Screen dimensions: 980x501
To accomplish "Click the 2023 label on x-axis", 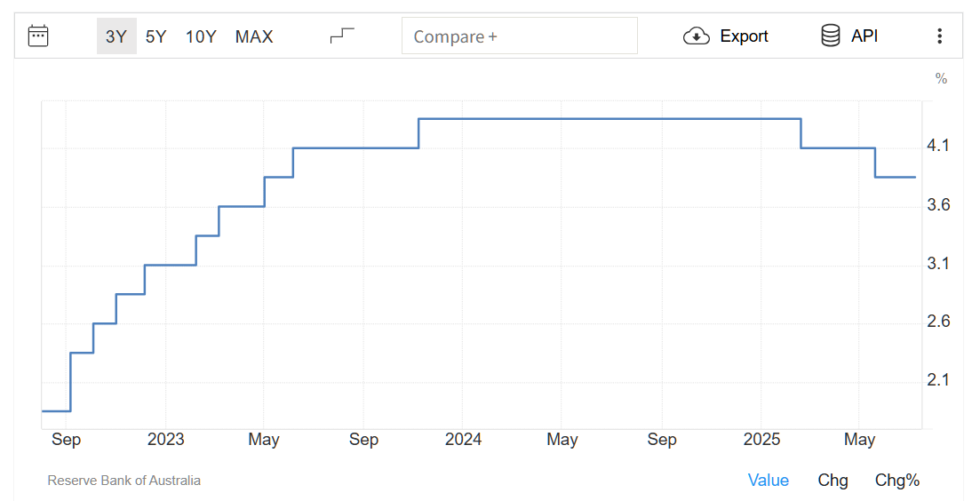I will pos(165,440).
